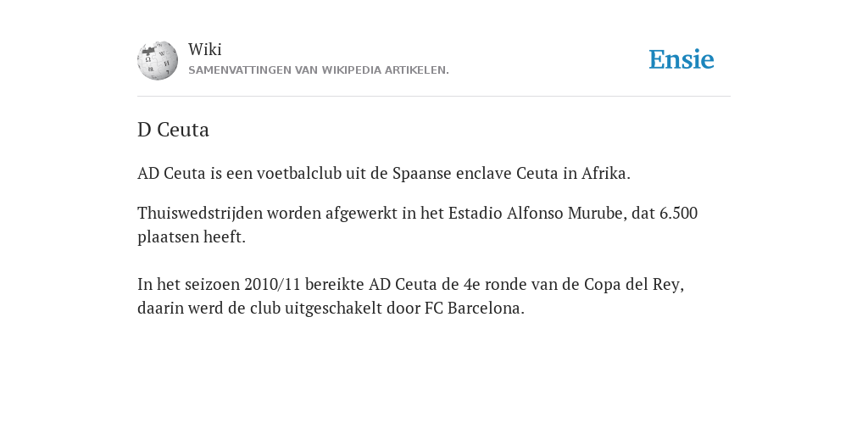Click the word Thuiswedstrijden
This screenshot has width=868, height=434.
(200, 213)
